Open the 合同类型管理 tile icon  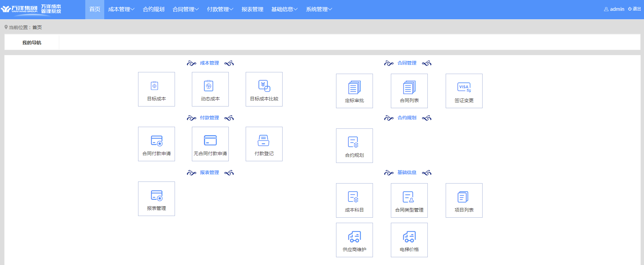pos(409,197)
